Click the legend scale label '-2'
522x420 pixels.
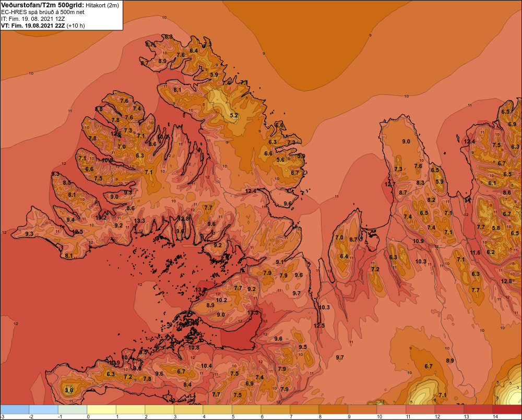pos(31,417)
